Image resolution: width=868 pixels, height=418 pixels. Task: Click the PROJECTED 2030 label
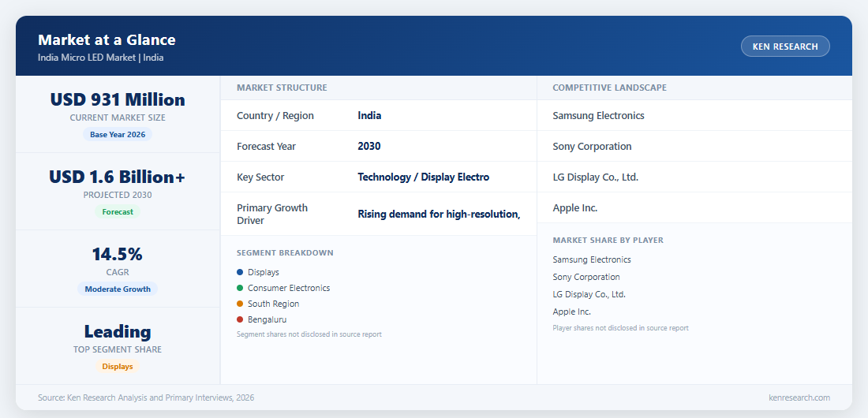(118, 195)
